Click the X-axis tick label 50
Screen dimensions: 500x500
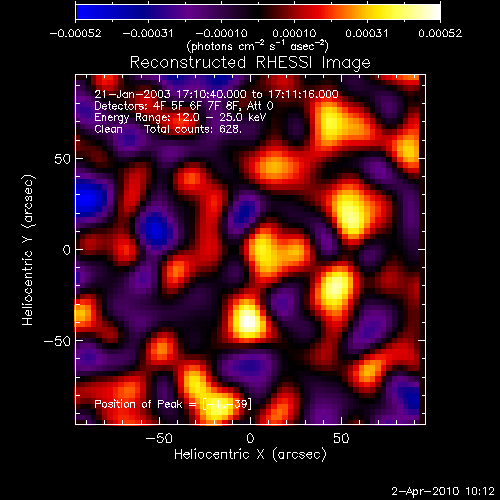click(x=341, y=438)
